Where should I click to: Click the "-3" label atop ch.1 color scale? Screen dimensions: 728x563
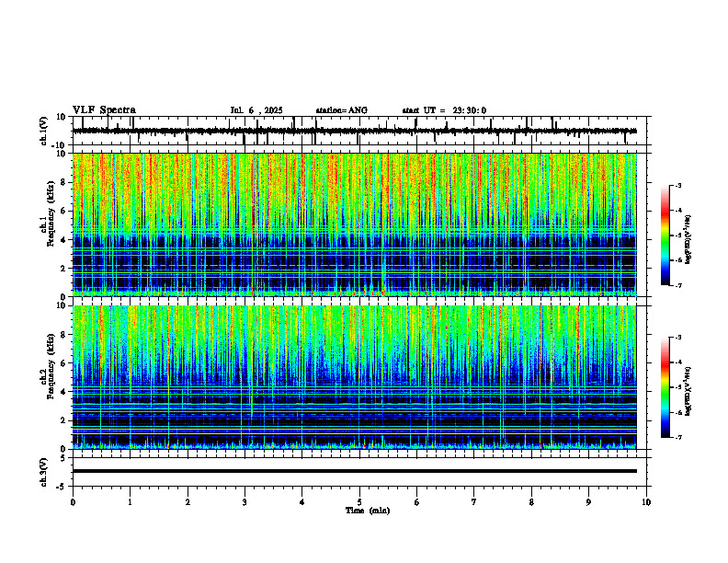678,185
